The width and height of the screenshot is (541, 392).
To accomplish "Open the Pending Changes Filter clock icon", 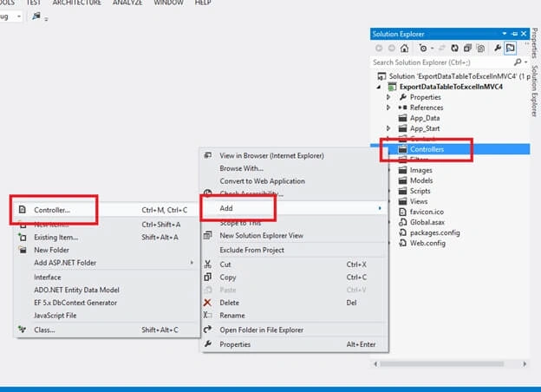I will 423,49.
